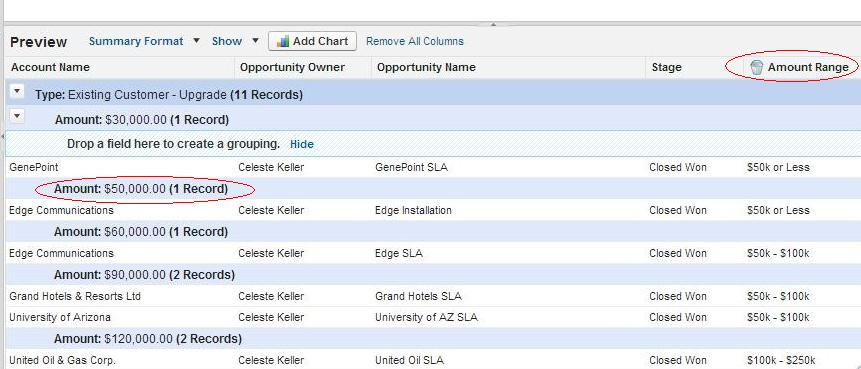This screenshot has height=369, width=861.
Task: Collapse the Type: Existing Customer - Upgrade group
Action: 18,91
